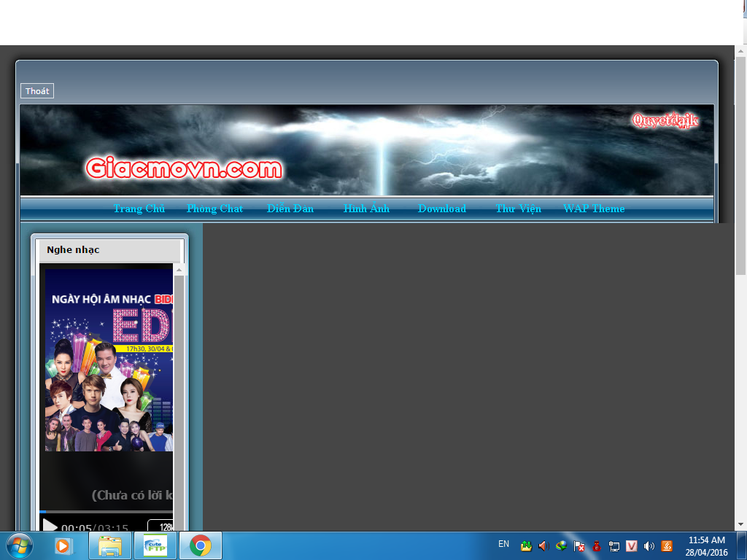The height and width of the screenshot is (560, 747).
Task: Open the Download section
Action: [442, 209]
